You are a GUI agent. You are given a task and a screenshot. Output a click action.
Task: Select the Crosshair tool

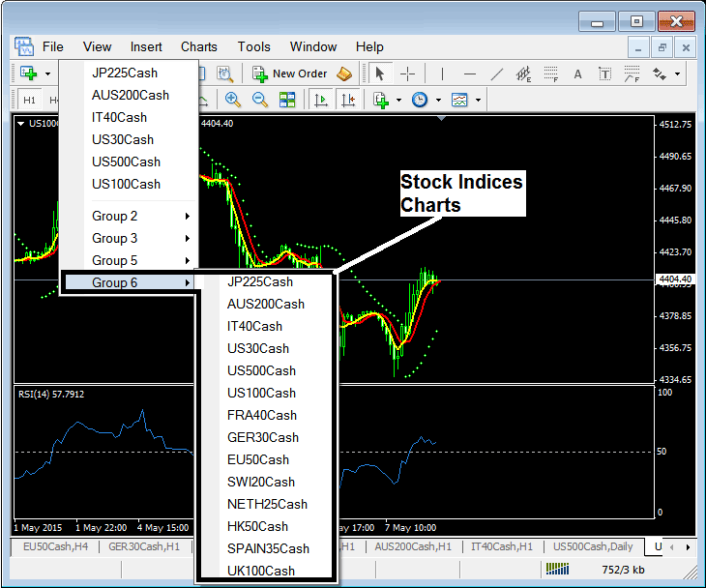pyautogui.click(x=407, y=73)
